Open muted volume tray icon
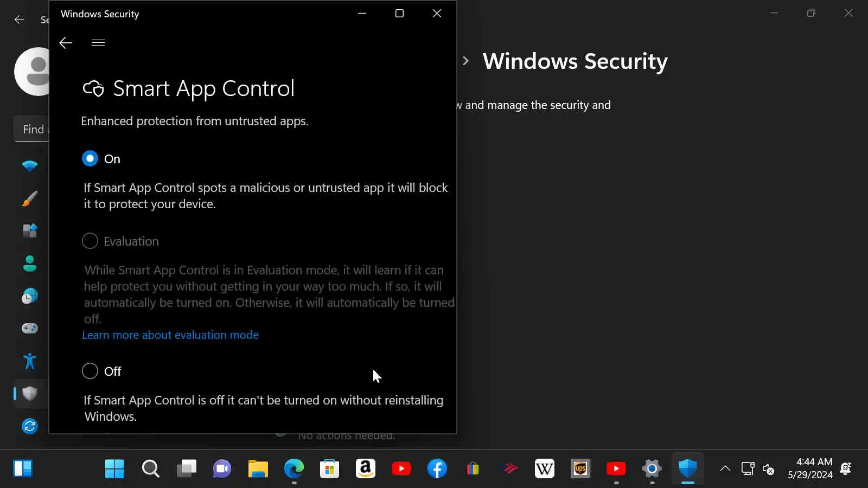The width and height of the screenshot is (868, 488). pos(768,468)
